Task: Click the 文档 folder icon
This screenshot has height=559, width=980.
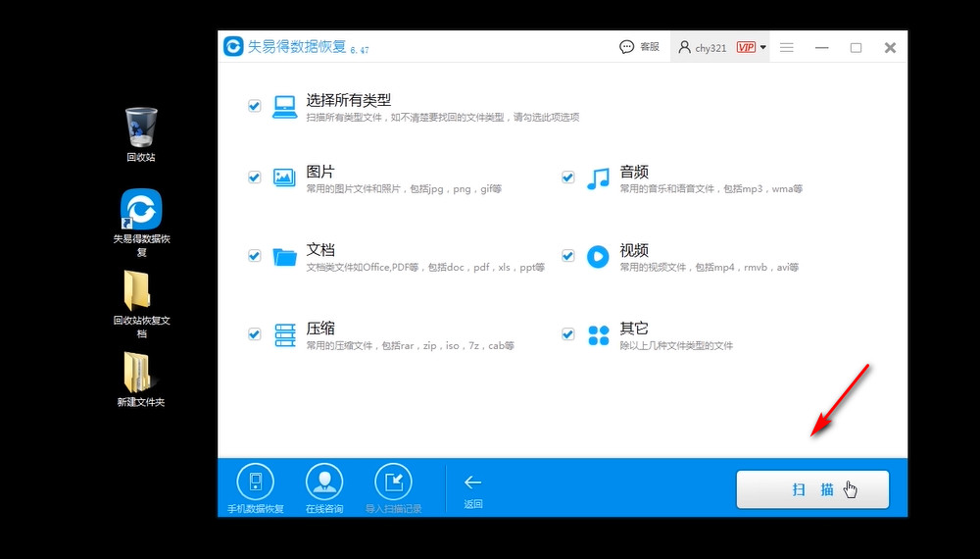Action: pos(285,256)
